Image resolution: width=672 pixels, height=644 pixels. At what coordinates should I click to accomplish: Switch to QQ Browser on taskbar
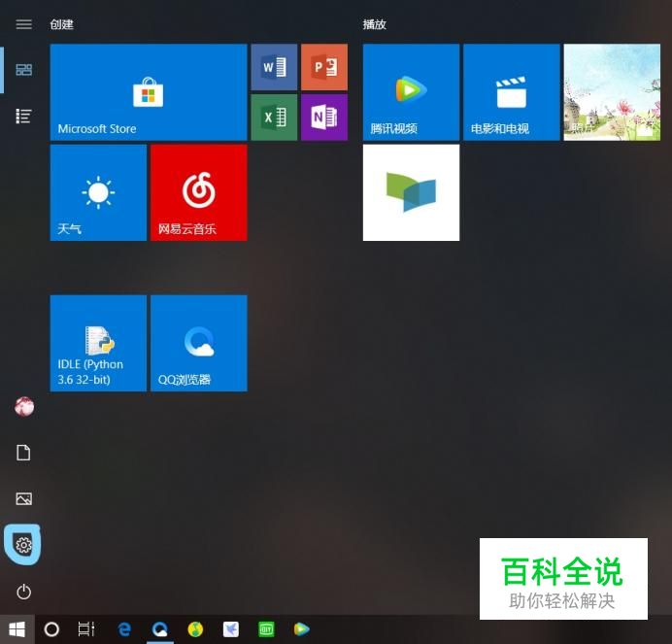(160, 629)
